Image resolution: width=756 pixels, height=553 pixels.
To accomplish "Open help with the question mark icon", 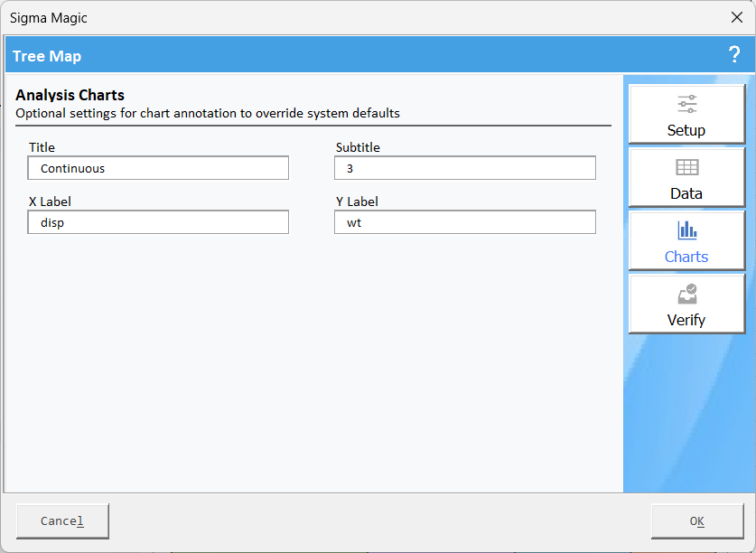I will coord(734,55).
